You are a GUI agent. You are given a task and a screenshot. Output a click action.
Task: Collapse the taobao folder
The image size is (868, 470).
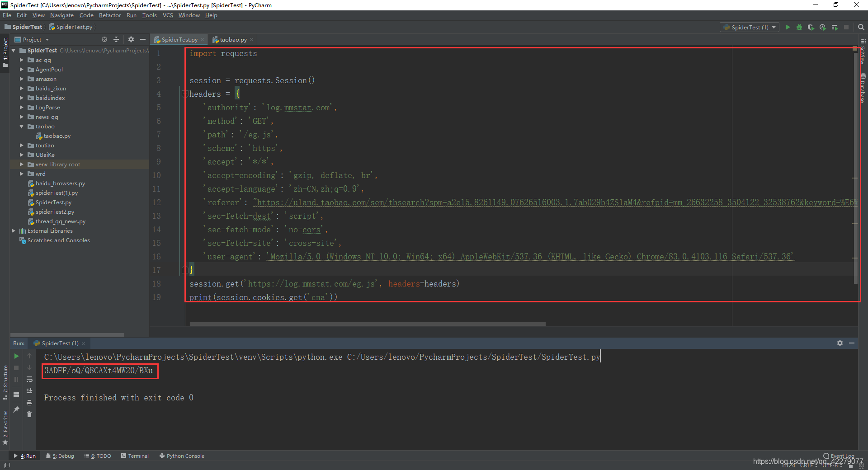coord(21,126)
